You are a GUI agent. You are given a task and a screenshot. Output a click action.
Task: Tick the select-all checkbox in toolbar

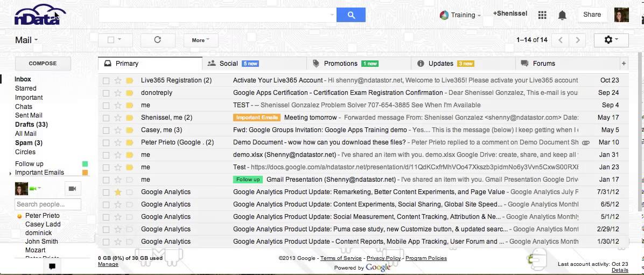[x=110, y=40]
